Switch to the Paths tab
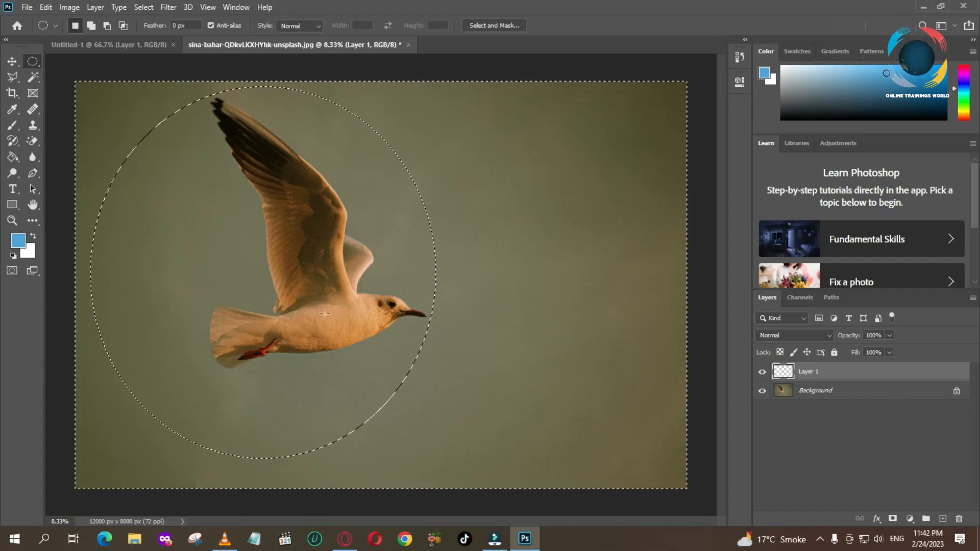980x551 pixels. 830,297
